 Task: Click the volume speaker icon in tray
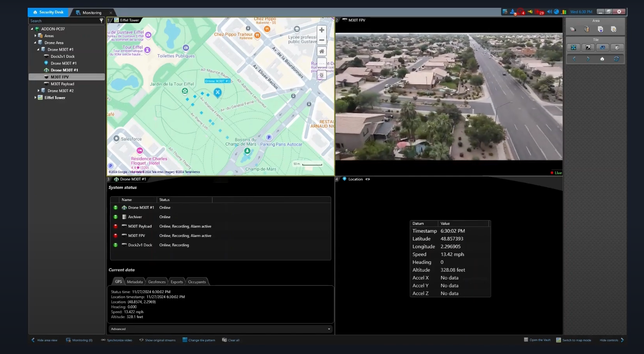tap(549, 12)
